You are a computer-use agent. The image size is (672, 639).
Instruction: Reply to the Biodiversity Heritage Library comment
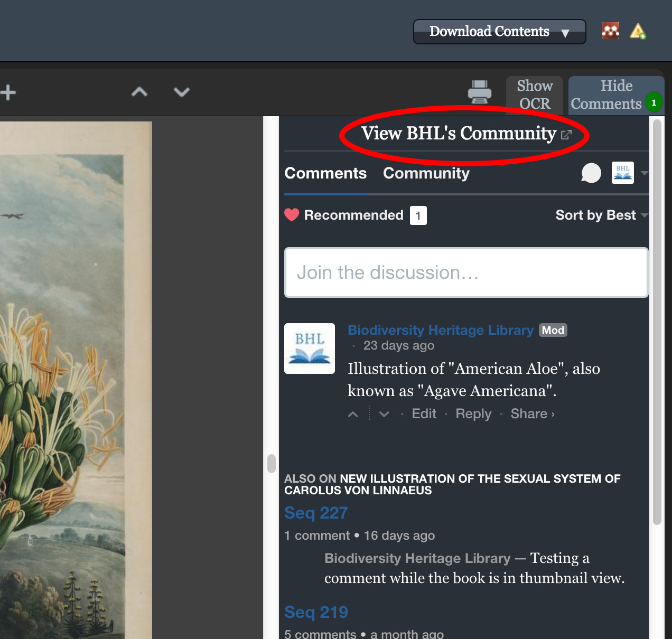pyautogui.click(x=473, y=414)
